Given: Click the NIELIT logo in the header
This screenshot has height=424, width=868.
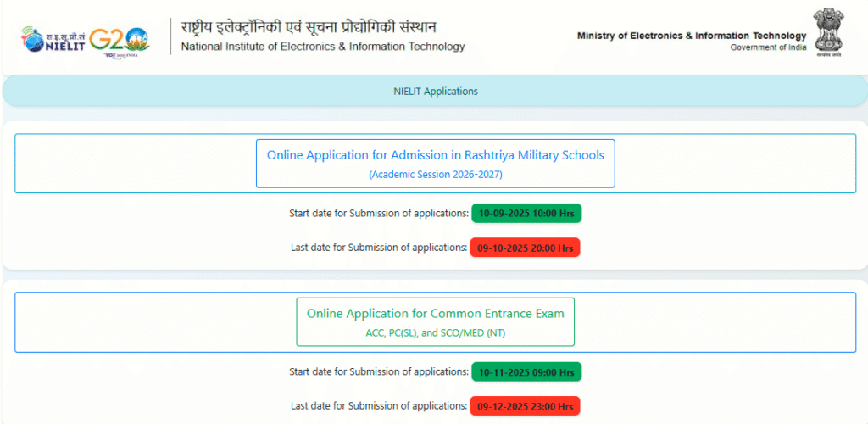Looking at the screenshot, I should pyautogui.click(x=53, y=38).
